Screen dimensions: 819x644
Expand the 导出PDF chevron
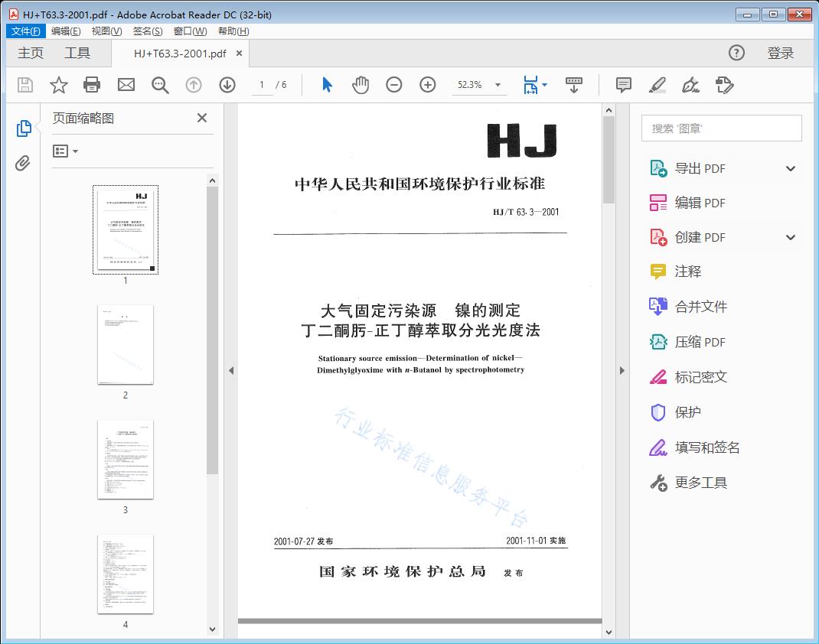[x=790, y=168]
